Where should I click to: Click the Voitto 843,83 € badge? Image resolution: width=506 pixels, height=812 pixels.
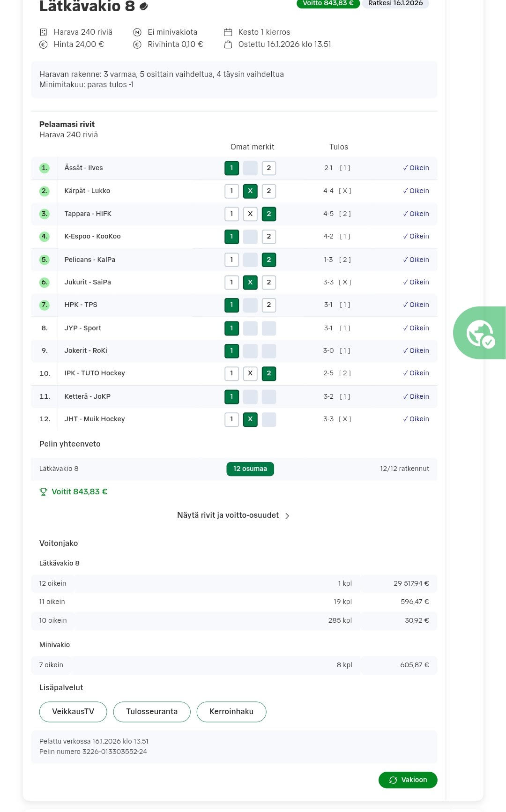pyautogui.click(x=328, y=4)
